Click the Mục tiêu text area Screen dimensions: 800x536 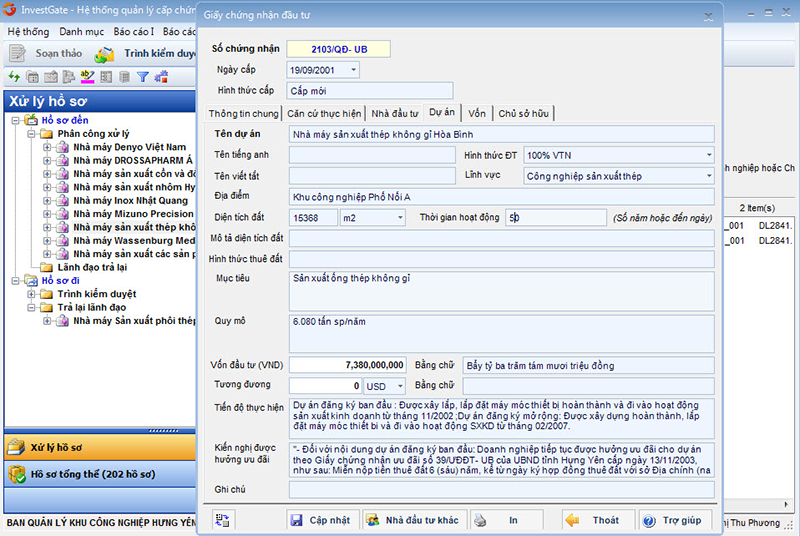click(x=501, y=291)
